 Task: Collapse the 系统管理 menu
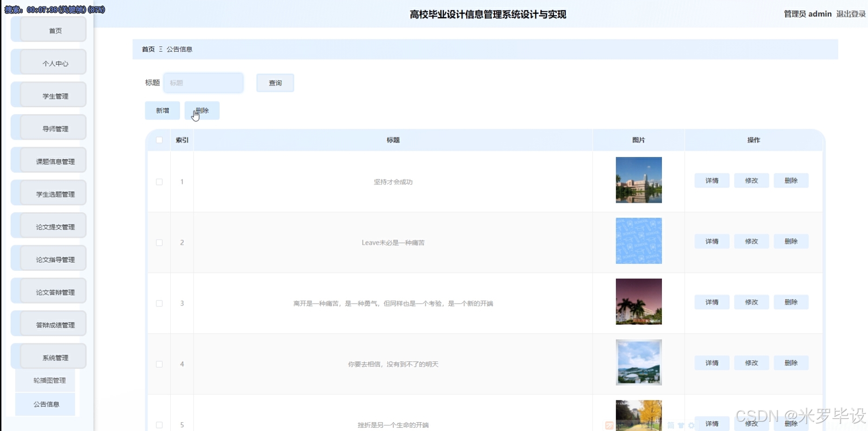tap(49, 356)
